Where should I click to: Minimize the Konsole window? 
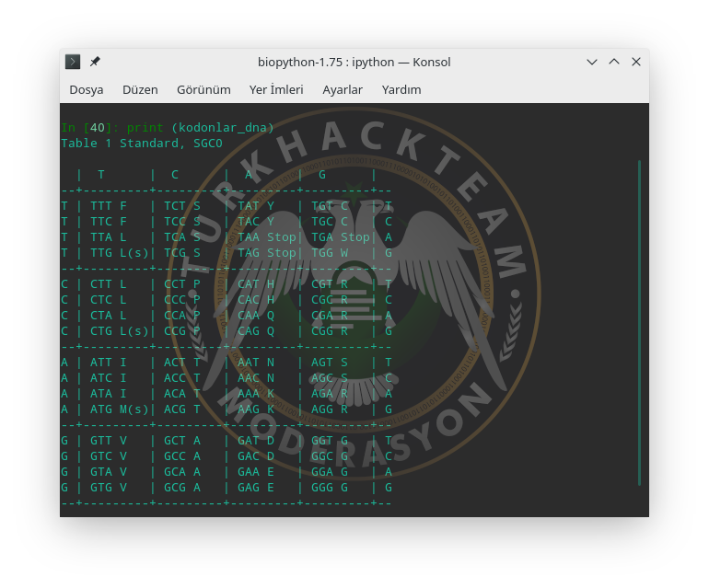tap(592, 62)
